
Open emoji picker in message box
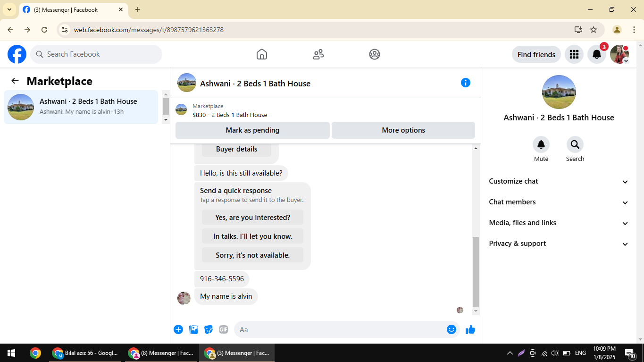pos(452,329)
